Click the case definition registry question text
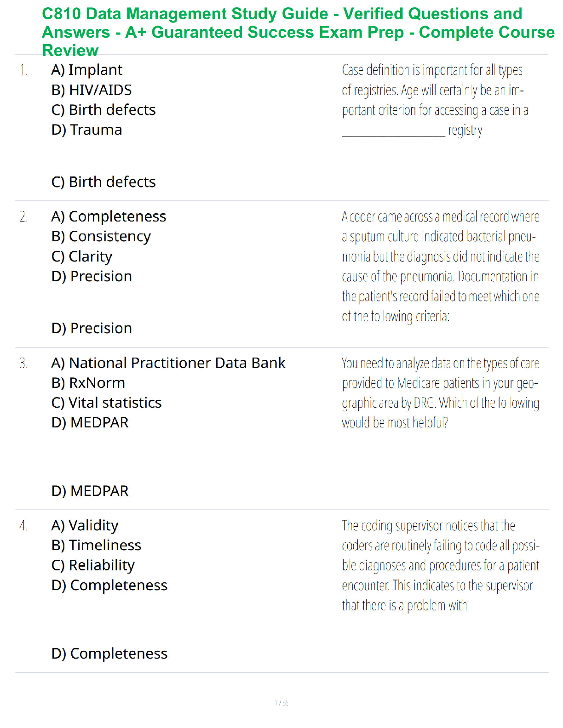The width and height of the screenshot is (563, 728). click(435, 100)
